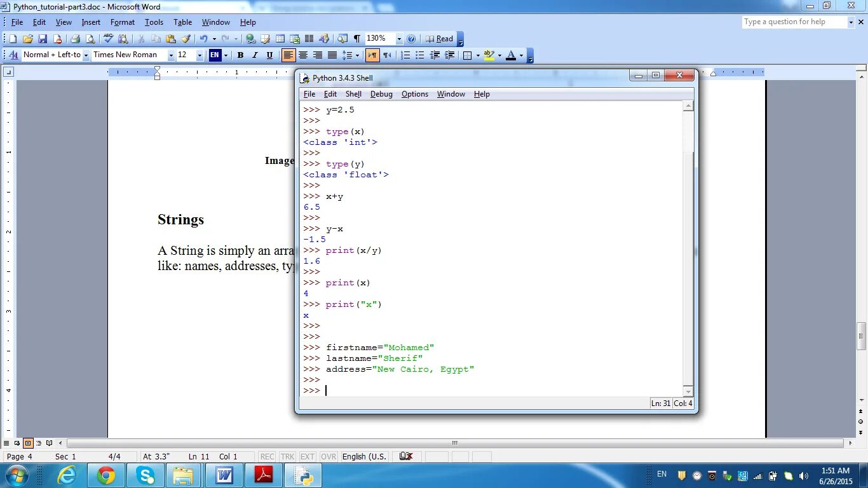Image resolution: width=868 pixels, height=488 pixels.
Task: Toggle bold formatting
Action: [x=240, y=55]
